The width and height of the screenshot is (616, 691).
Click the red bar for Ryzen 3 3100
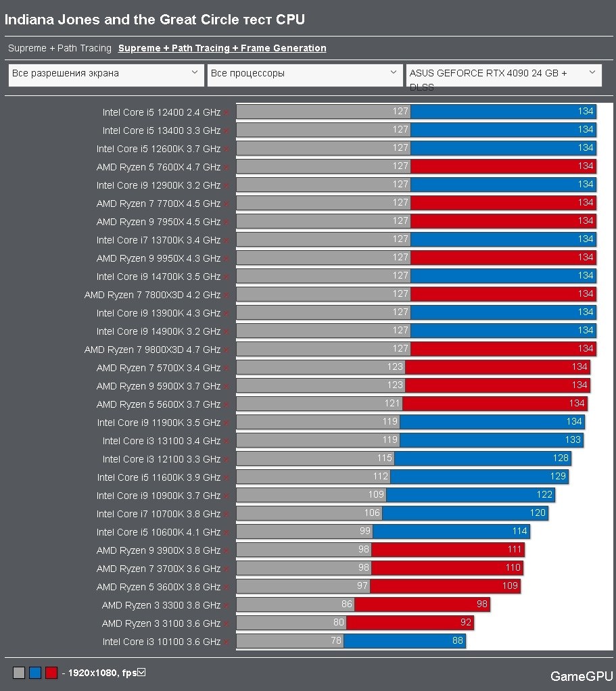click(x=409, y=623)
